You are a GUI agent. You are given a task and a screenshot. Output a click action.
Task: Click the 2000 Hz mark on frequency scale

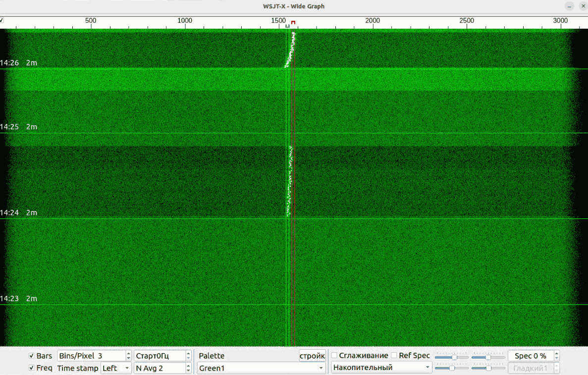pyautogui.click(x=373, y=21)
